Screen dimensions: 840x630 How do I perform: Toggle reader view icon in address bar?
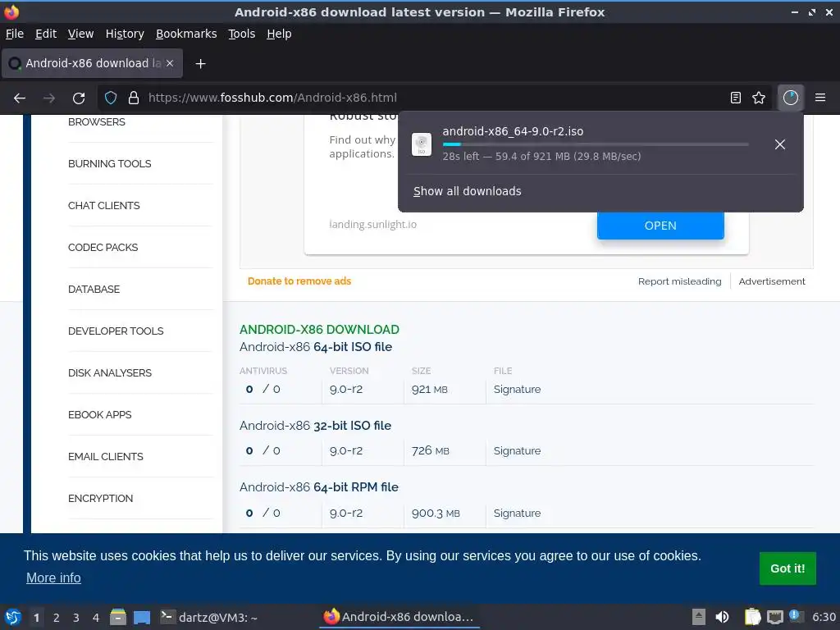click(x=736, y=98)
